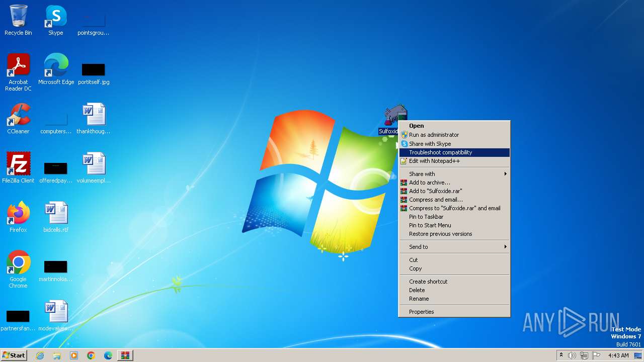Choose Add to archive...
Screen dimensions: 644x362
point(454,183)
